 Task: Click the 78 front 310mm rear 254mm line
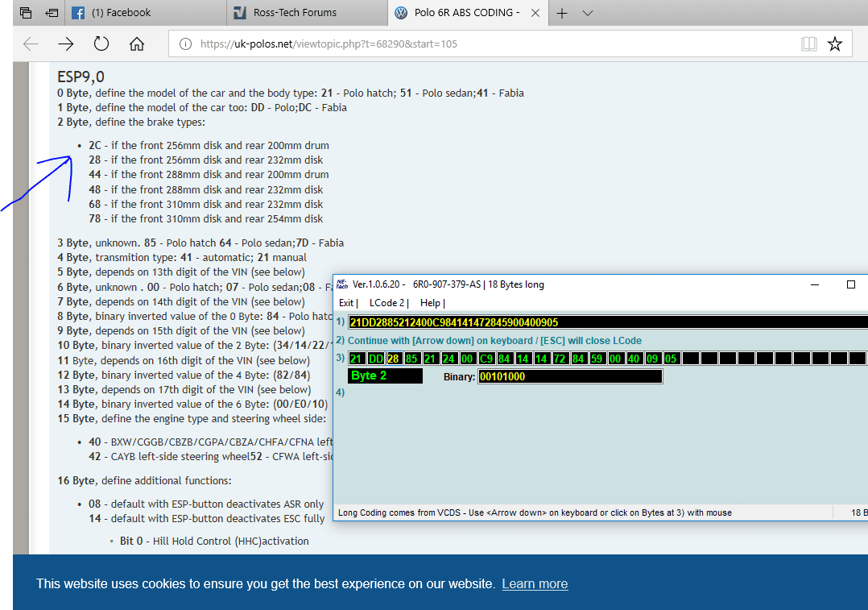pyautogui.click(x=206, y=219)
